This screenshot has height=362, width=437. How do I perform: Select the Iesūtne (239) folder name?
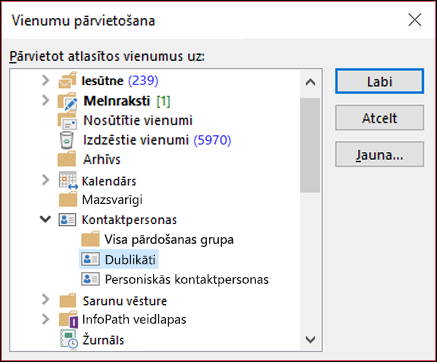120,81
